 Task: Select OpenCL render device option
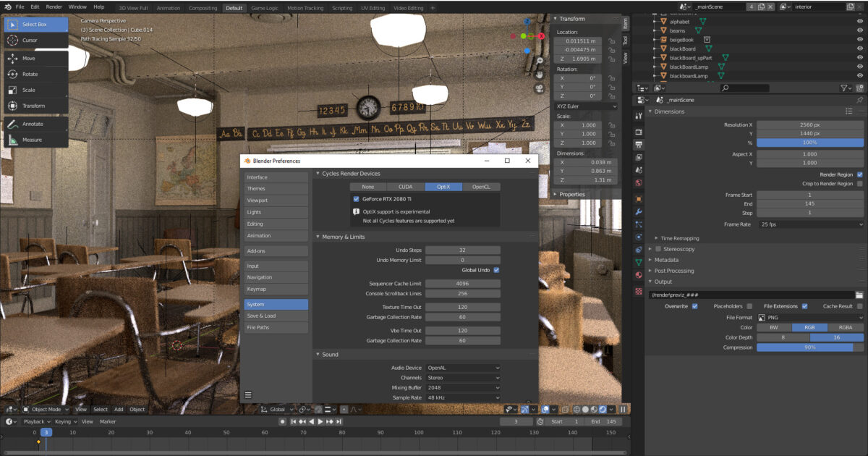[481, 187]
